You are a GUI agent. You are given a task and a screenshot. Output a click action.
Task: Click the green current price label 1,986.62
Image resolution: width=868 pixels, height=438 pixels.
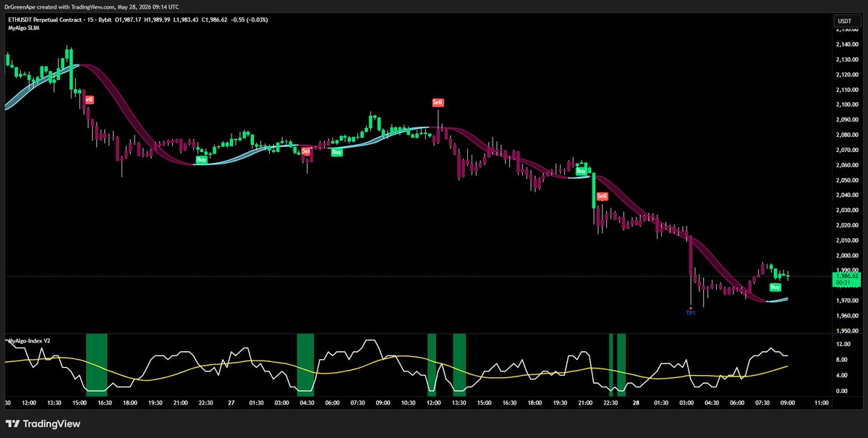[846, 279]
